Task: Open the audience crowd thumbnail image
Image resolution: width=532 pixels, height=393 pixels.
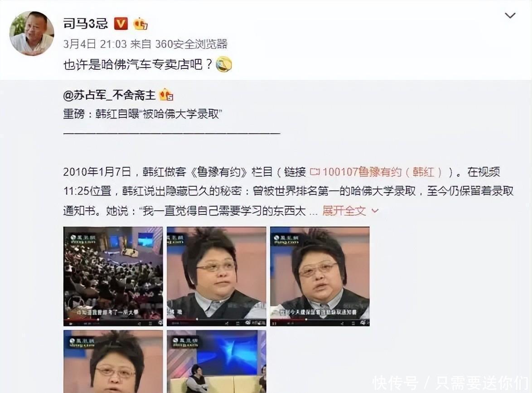Action: click(113, 276)
